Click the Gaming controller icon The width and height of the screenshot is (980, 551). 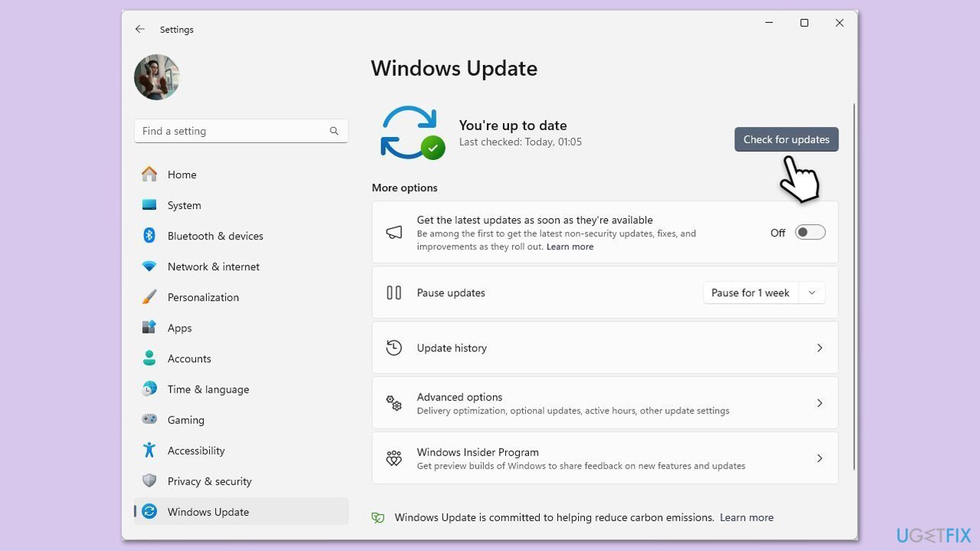coord(150,419)
